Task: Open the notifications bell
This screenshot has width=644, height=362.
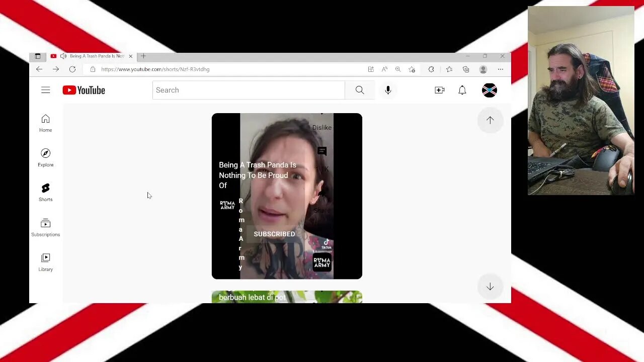Action: pyautogui.click(x=462, y=90)
